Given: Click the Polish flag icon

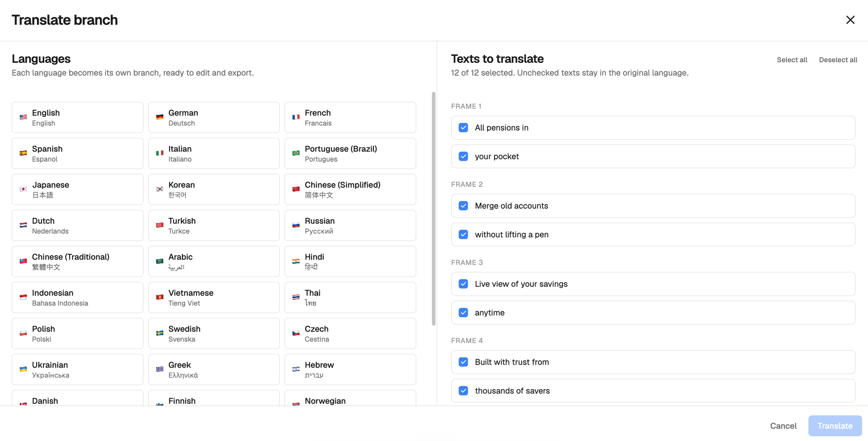Looking at the screenshot, I should [x=23, y=333].
